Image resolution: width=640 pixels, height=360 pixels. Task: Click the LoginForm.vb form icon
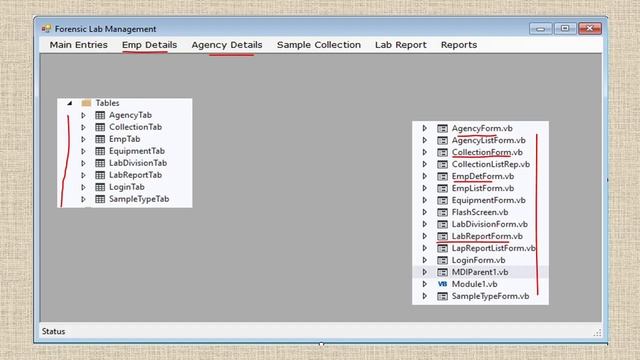pyautogui.click(x=442, y=260)
